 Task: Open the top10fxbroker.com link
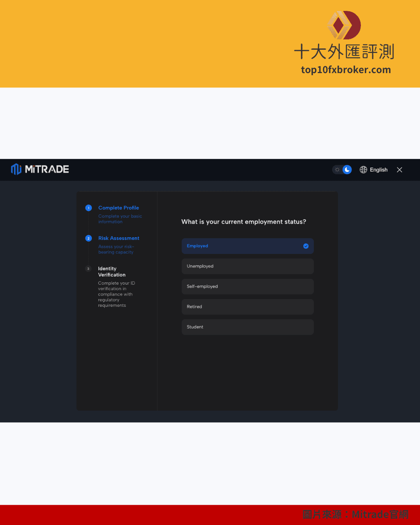click(346, 70)
